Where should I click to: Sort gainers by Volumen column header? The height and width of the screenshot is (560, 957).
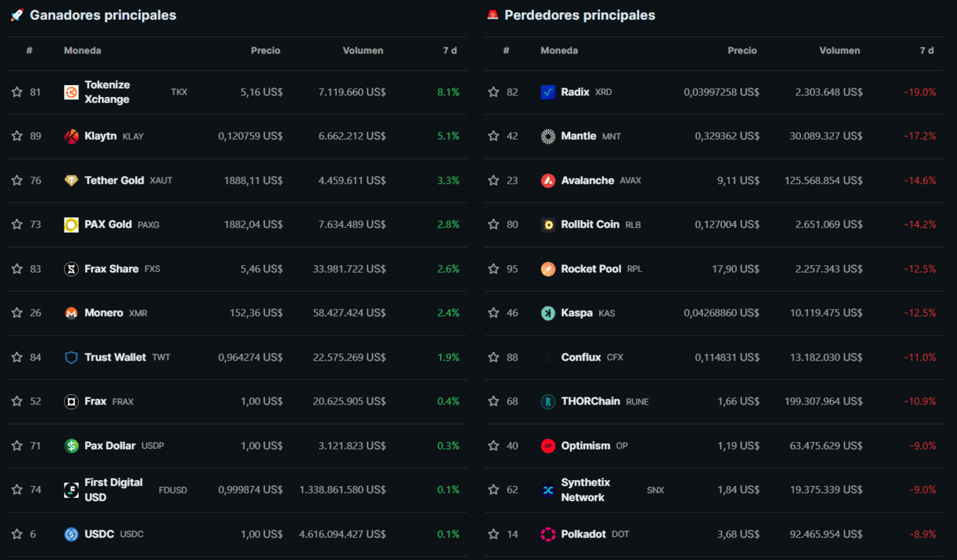tap(363, 50)
